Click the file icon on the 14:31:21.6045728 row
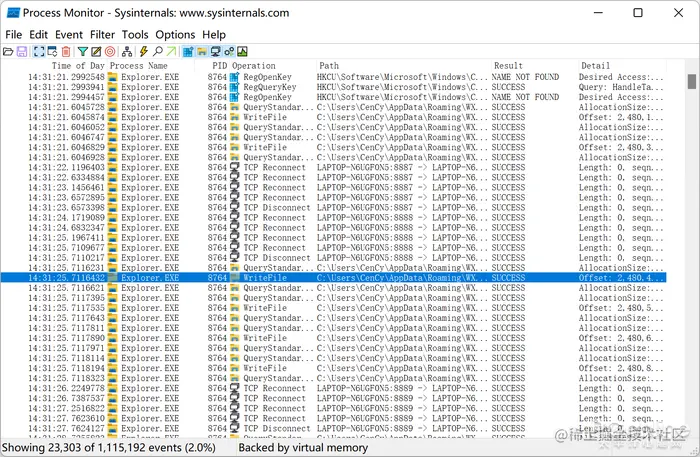The height and width of the screenshot is (457, 700). point(234,107)
